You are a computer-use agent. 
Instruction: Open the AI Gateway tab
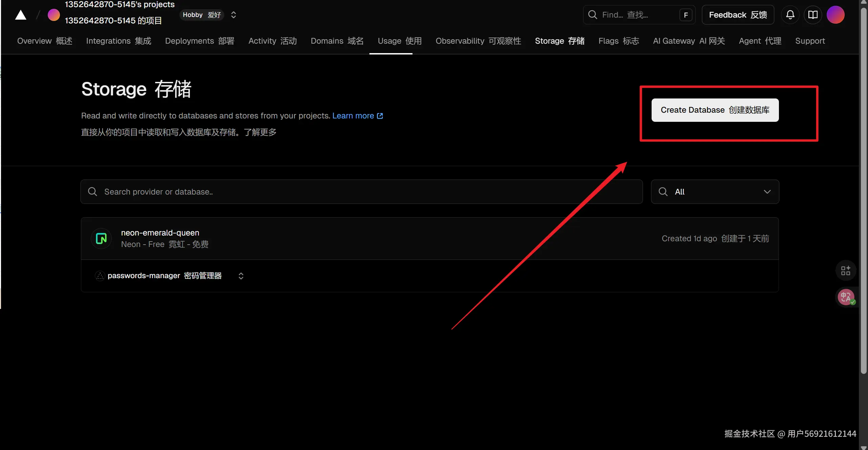point(689,41)
